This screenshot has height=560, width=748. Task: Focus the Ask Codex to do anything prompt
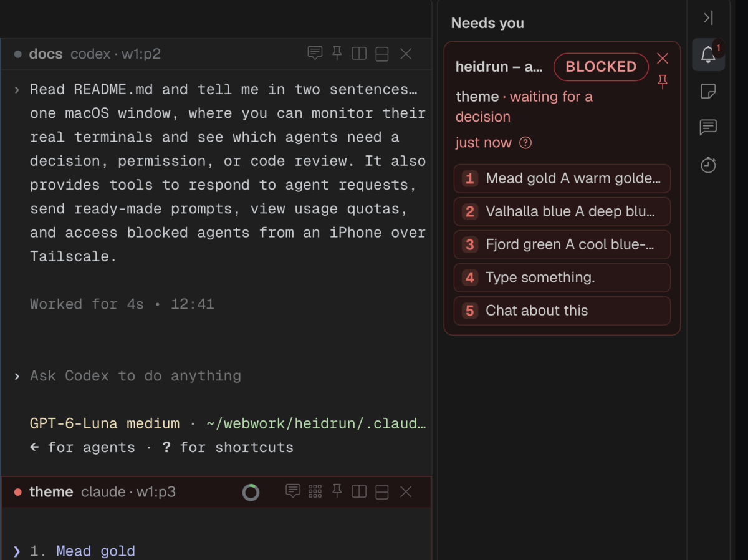pos(135,376)
